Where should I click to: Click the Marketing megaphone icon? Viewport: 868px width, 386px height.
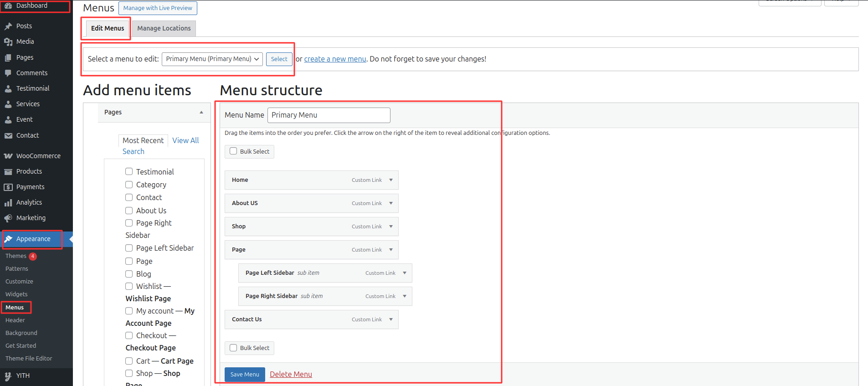(x=8, y=218)
